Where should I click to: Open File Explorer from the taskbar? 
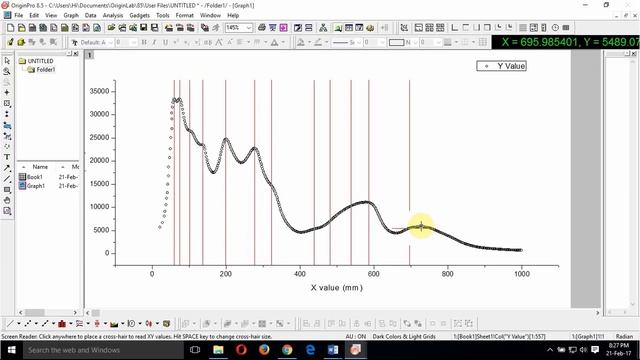(218, 350)
